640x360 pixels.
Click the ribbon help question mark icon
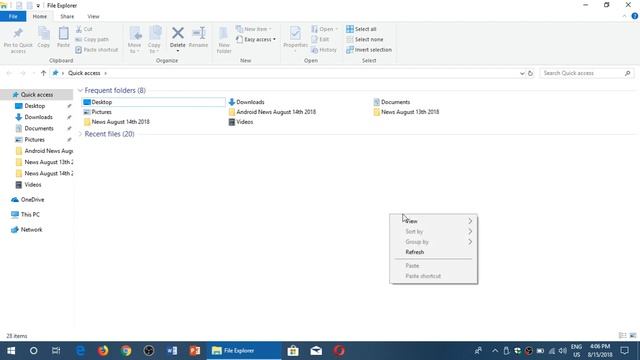click(635, 16)
